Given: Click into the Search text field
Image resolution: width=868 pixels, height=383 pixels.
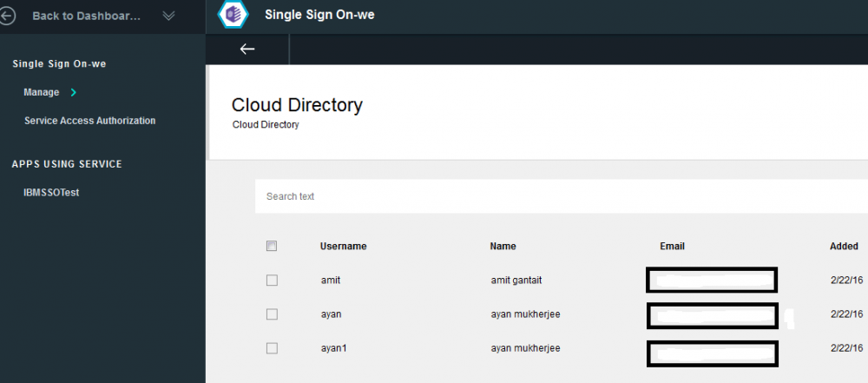Looking at the screenshot, I should pyautogui.click(x=556, y=196).
